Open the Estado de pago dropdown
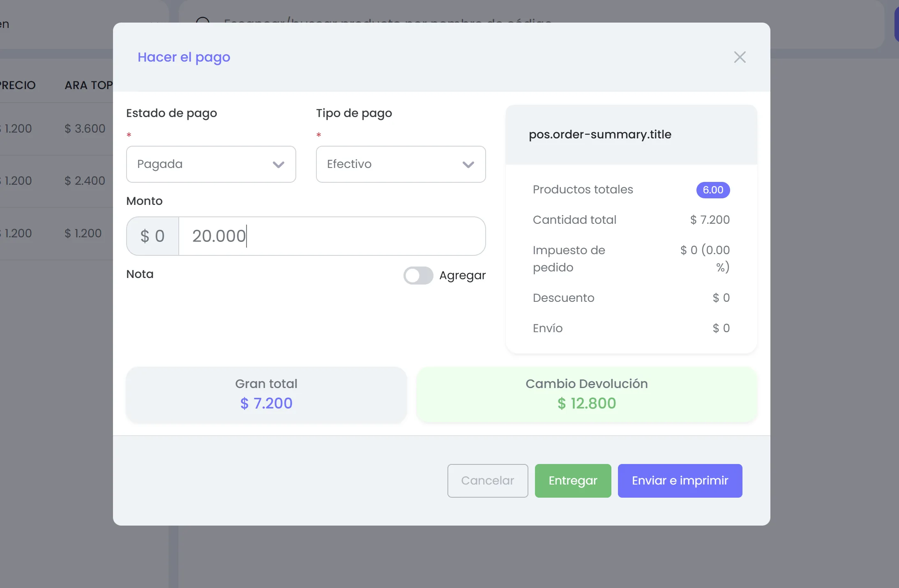The image size is (899, 588). click(x=211, y=164)
